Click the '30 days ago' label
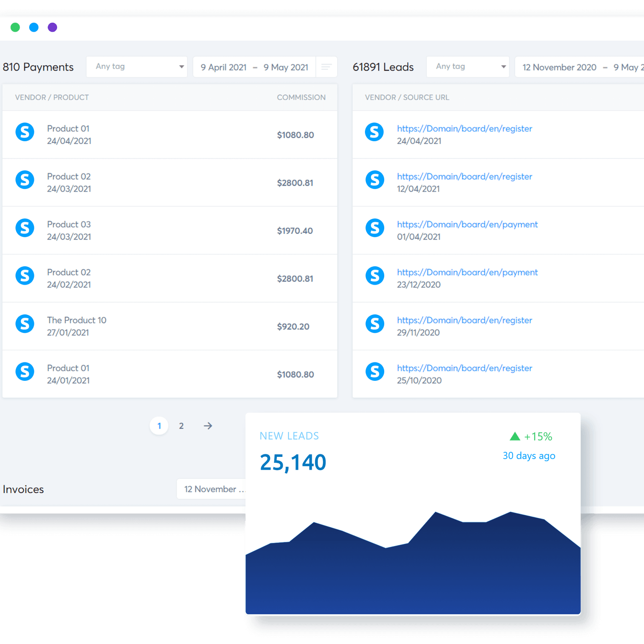This screenshot has height=644, width=644. click(529, 456)
